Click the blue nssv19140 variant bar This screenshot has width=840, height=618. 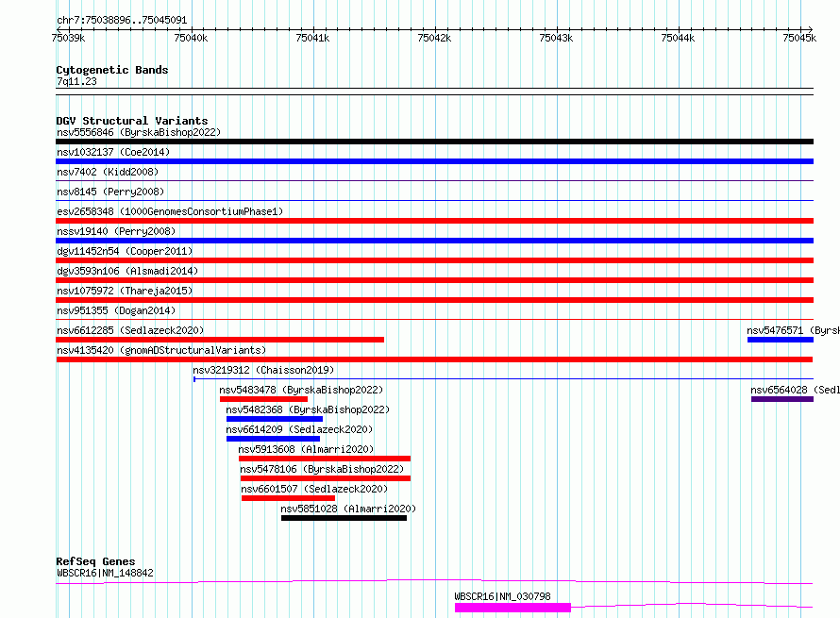pyautogui.click(x=434, y=241)
